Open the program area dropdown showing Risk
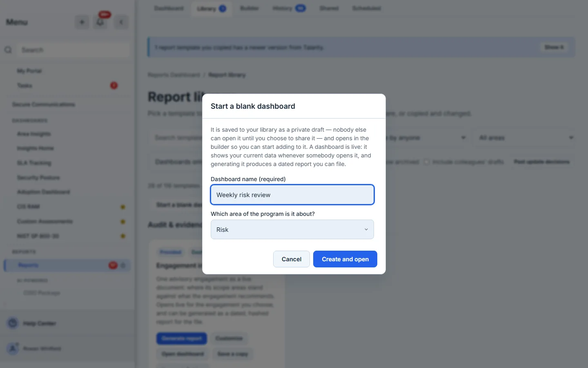Screen dimensions: 588x368 292,229
